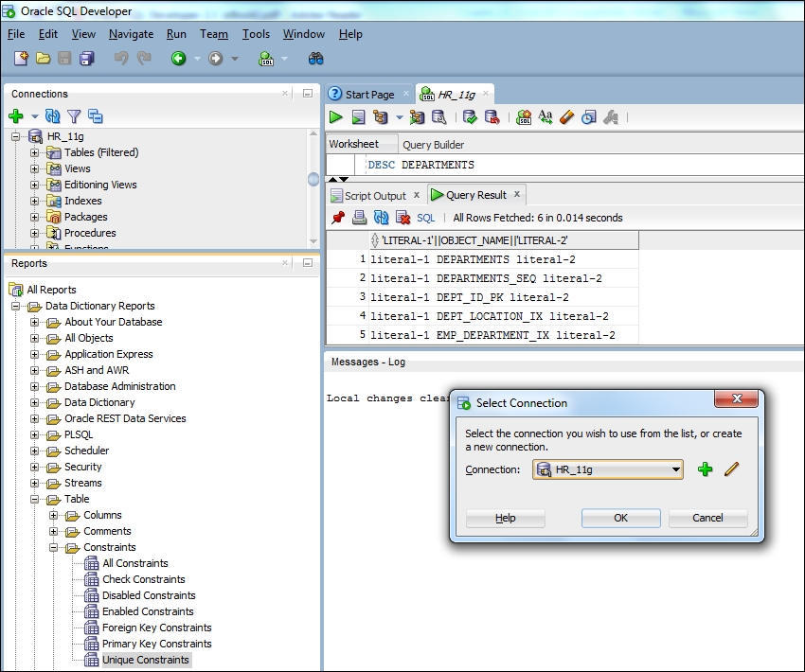
Task: Open SQL History clock icon
Action: [589, 117]
